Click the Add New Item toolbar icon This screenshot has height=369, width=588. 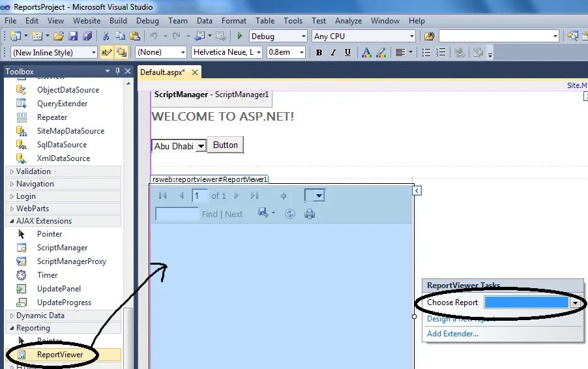pos(37,36)
